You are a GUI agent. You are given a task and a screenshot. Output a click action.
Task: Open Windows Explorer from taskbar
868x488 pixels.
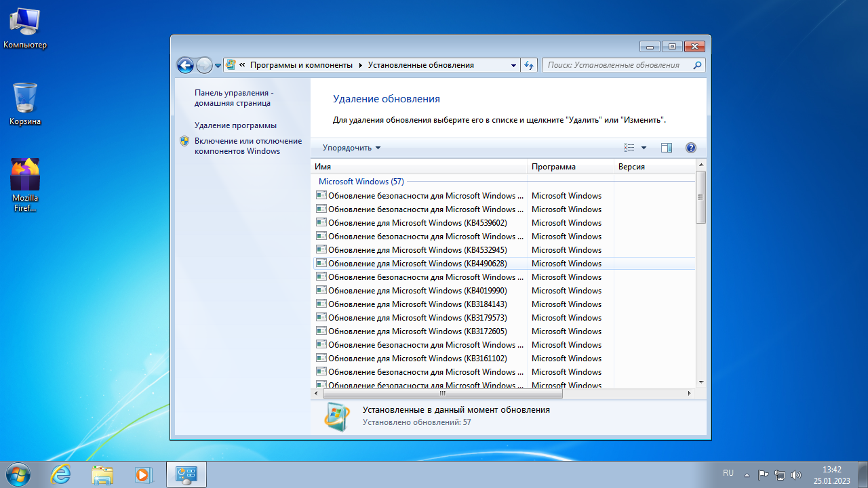pyautogui.click(x=102, y=474)
